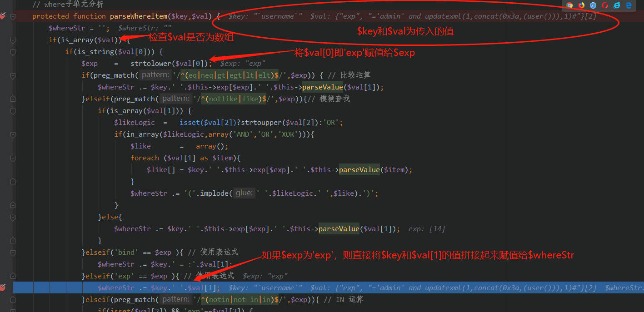644x312 pixels.
Task: Open preview in Edge browser icon
Action: point(629,5)
